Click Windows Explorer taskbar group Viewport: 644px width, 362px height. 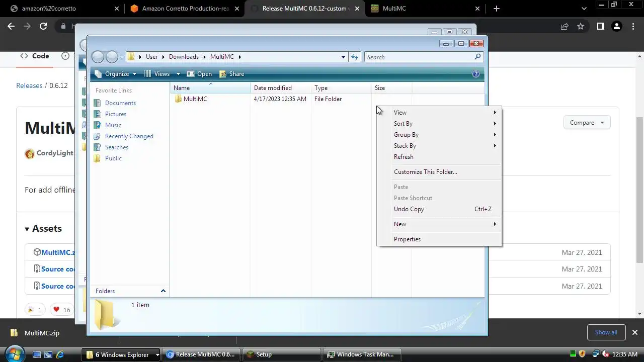pos(121,354)
